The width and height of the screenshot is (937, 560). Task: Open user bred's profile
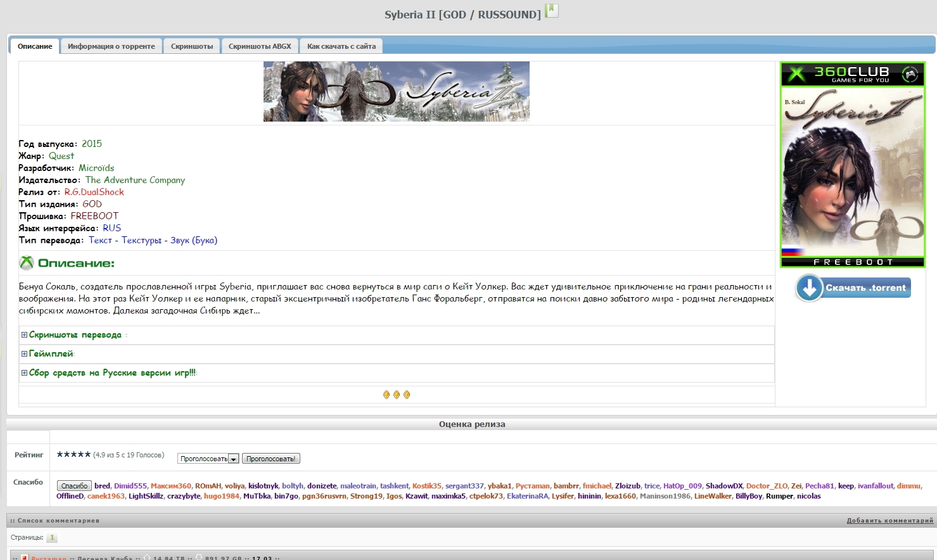pos(103,486)
